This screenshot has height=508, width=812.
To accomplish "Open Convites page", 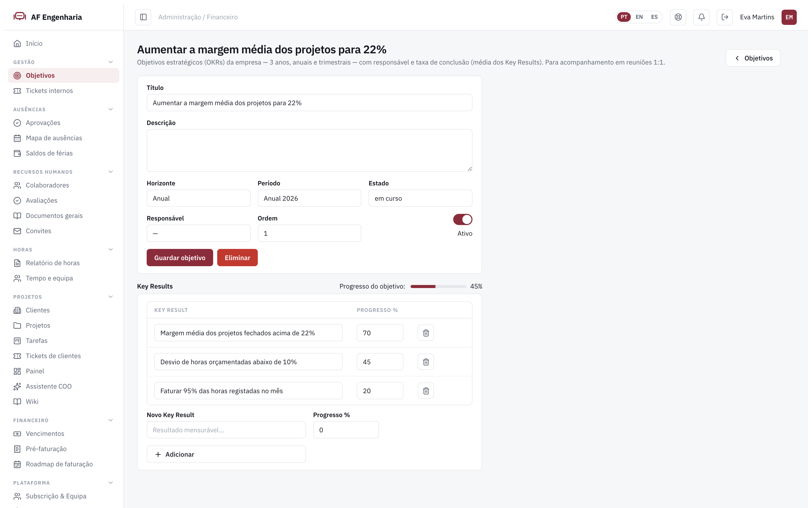I will click(x=63, y=231).
